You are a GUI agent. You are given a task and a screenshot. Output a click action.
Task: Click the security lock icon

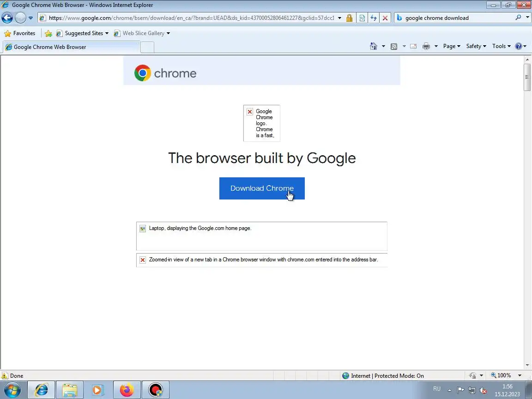(x=349, y=18)
